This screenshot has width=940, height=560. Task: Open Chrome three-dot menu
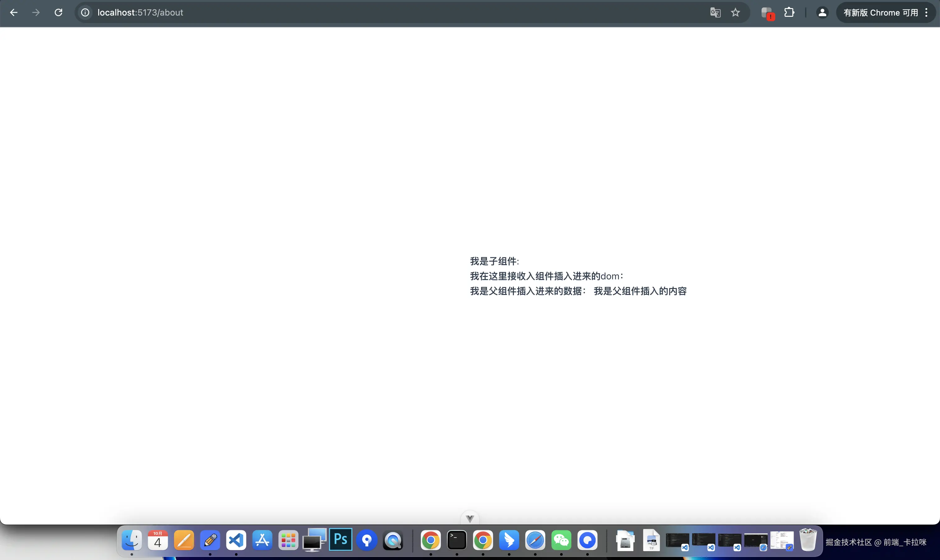click(926, 12)
